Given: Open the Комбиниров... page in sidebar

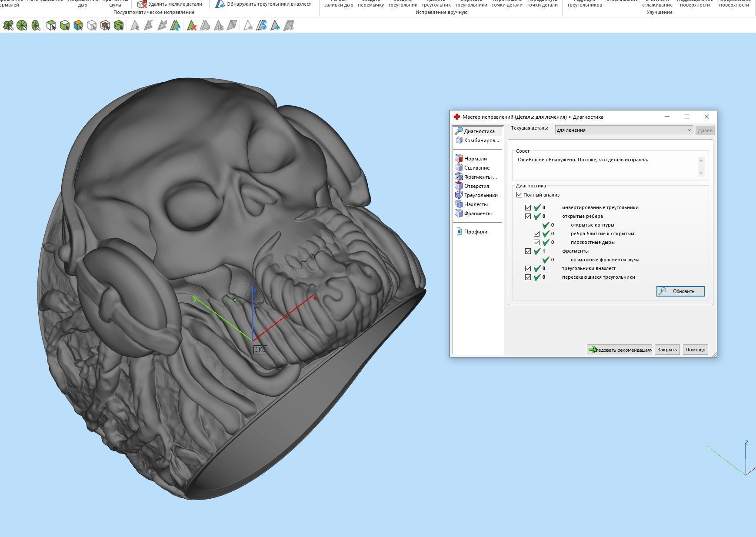Looking at the screenshot, I should click(x=478, y=140).
